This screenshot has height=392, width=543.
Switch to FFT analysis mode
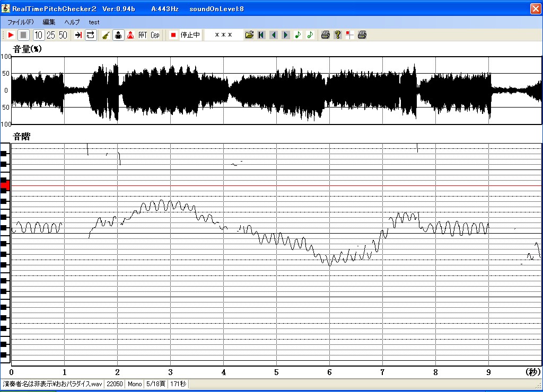pyautogui.click(x=143, y=35)
